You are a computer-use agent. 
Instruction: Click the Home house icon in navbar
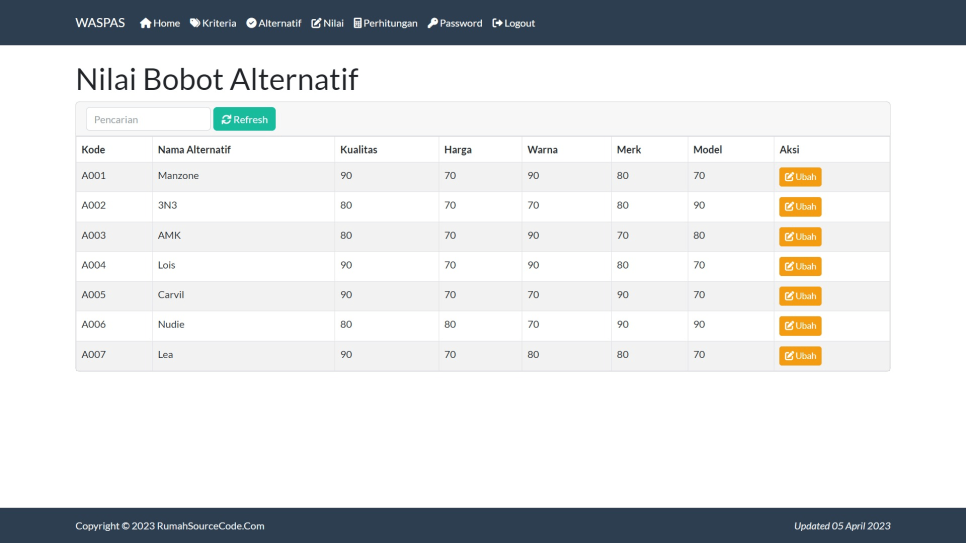[x=145, y=23]
